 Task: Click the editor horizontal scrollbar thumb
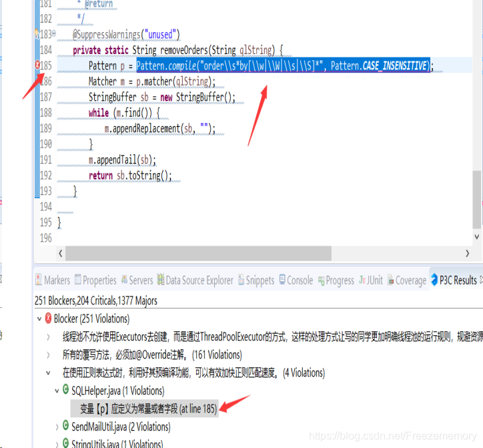coord(198,254)
